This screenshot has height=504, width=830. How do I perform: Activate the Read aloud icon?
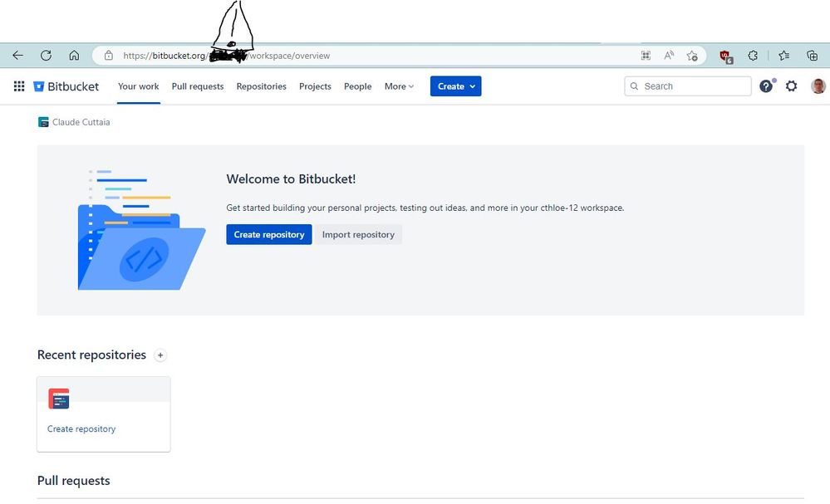(x=669, y=56)
